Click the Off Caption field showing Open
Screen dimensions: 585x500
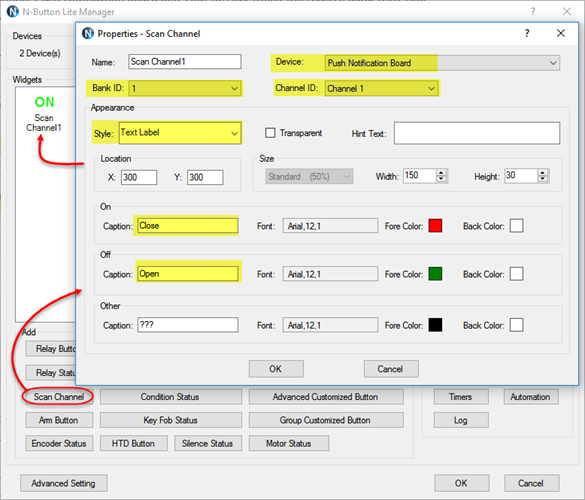point(188,274)
